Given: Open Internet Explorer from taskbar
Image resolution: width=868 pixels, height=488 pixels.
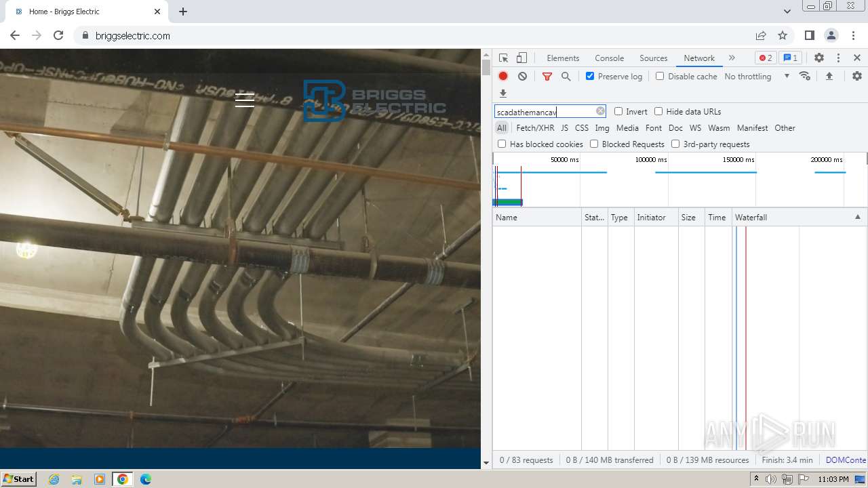Looking at the screenshot, I should [54, 479].
